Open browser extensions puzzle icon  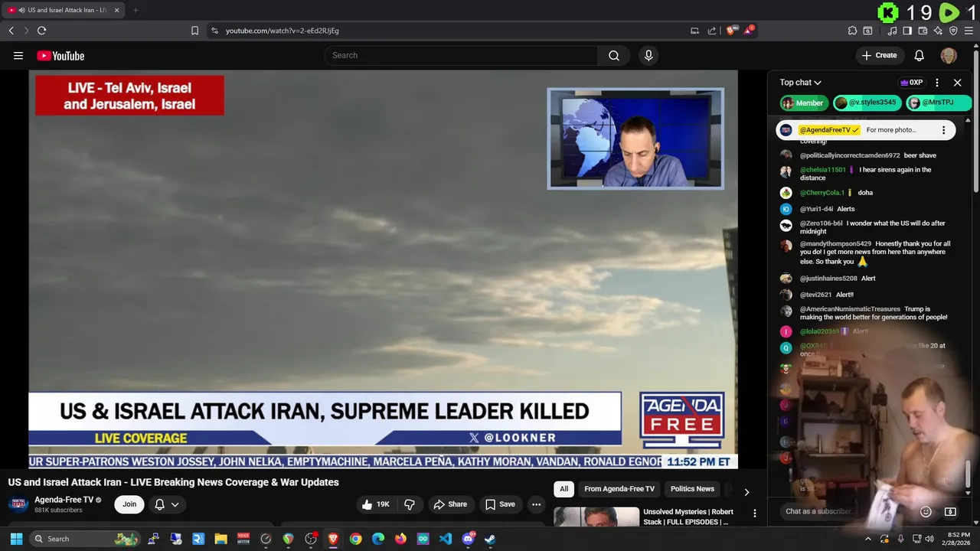click(x=852, y=31)
